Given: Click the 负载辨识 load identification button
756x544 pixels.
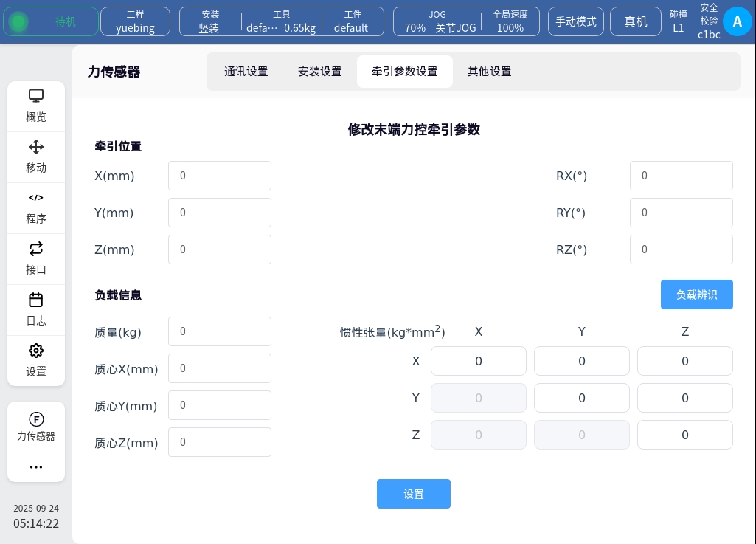Looking at the screenshot, I should click(x=696, y=295).
